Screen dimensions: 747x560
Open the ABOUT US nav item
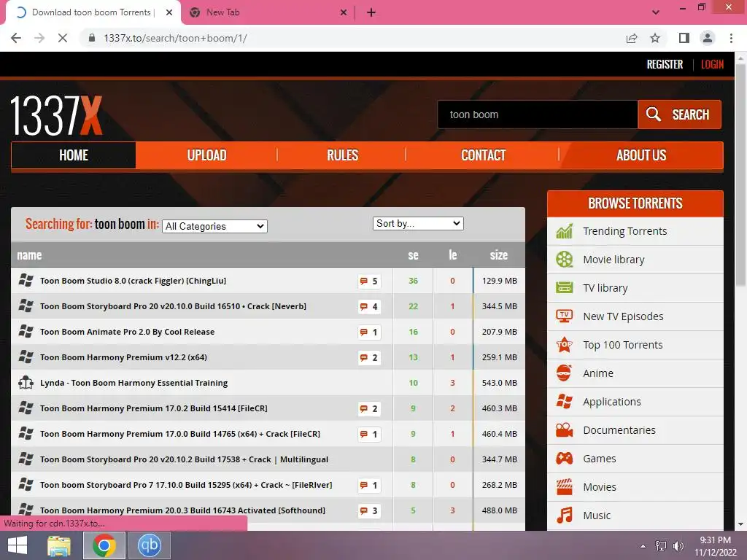tap(641, 155)
